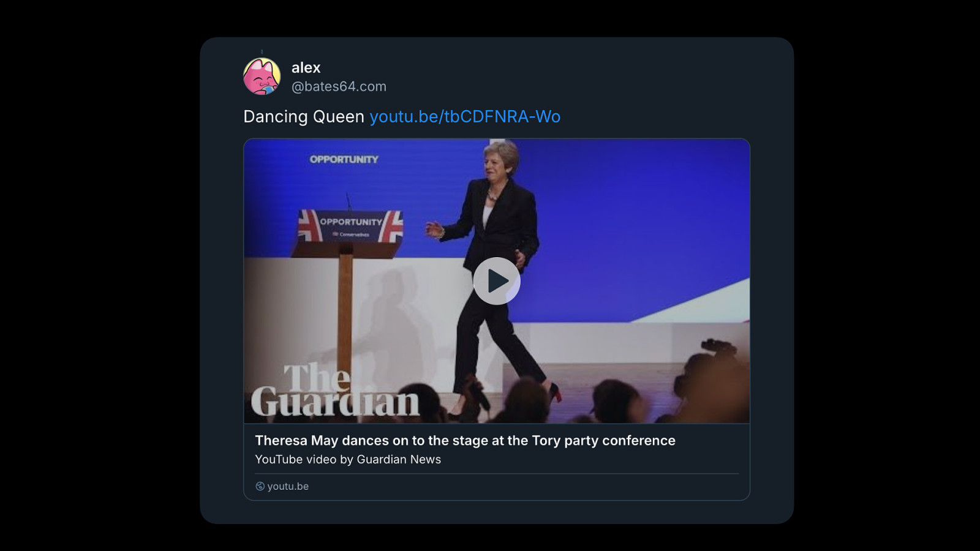The width and height of the screenshot is (980, 551).
Task: Play the Theresa May dancing video
Action: (497, 281)
